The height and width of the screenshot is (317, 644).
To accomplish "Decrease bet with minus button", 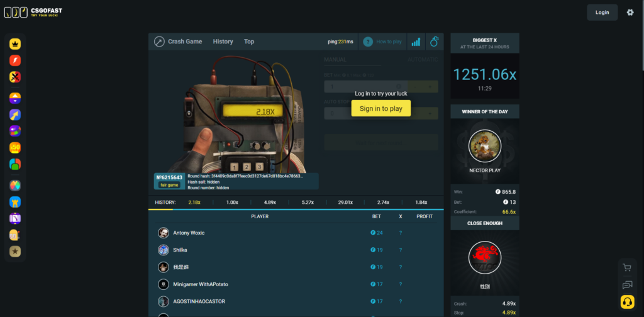I will (416, 87).
